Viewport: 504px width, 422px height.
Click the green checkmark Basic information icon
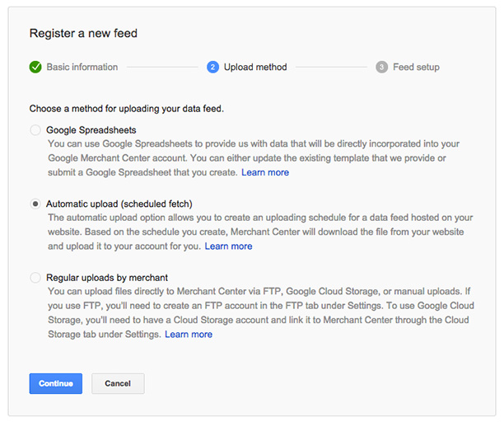tap(35, 67)
